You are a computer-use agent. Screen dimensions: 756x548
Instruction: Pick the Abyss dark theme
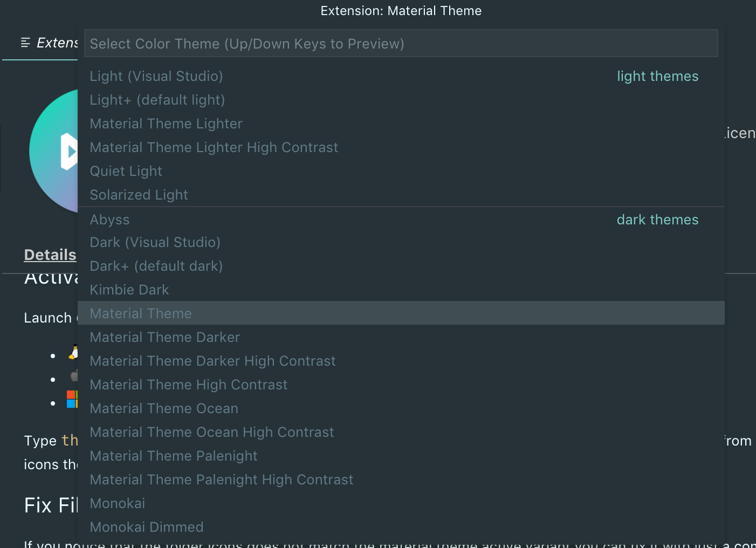pos(110,220)
